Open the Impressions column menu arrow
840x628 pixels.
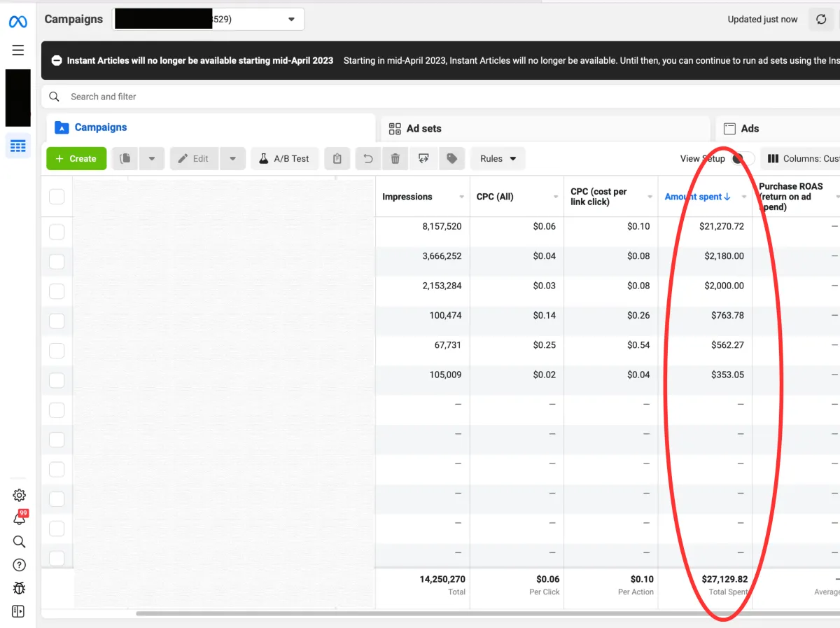pos(461,197)
